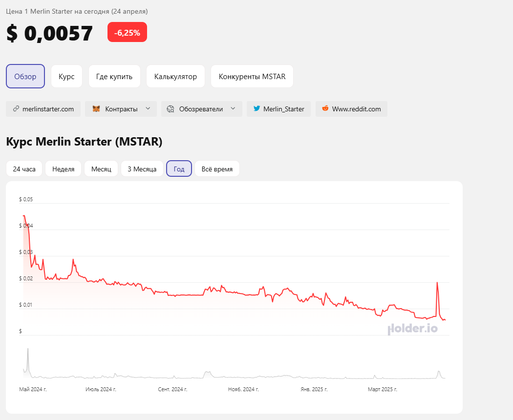Image resolution: width=513 pixels, height=420 pixels.
Task: Click Май 2024 г. date label
Action: coord(33,389)
